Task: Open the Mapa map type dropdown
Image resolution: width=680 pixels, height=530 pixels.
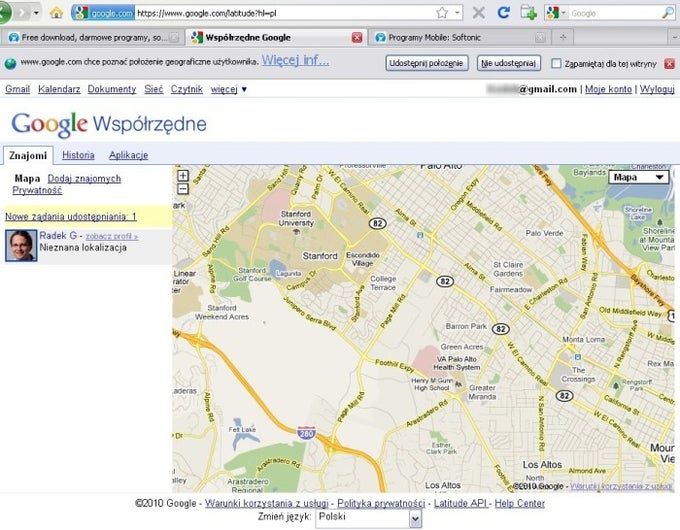Action: 639,177
